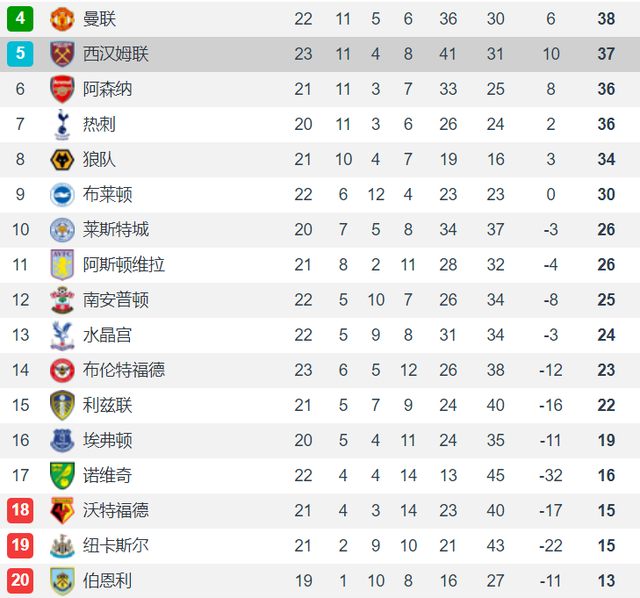Click the green rank 4 badge
The height and width of the screenshot is (598, 640).
(x=20, y=18)
